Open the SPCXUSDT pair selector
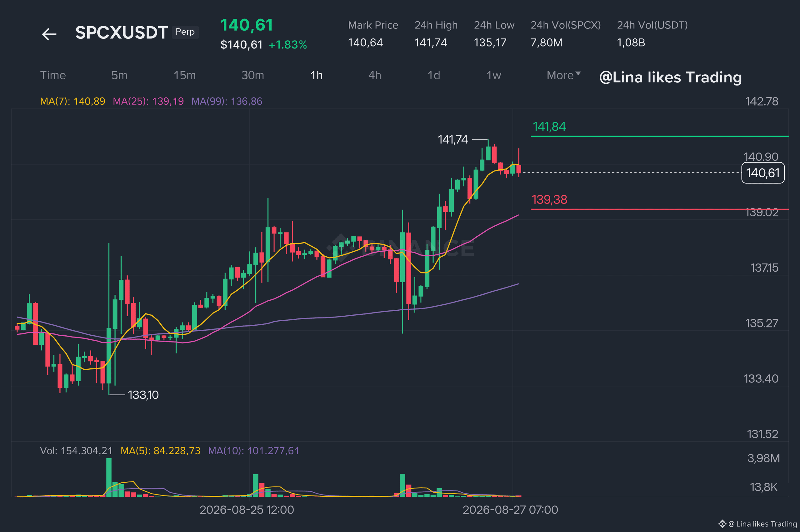The image size is (800, 532). point(122,32)
